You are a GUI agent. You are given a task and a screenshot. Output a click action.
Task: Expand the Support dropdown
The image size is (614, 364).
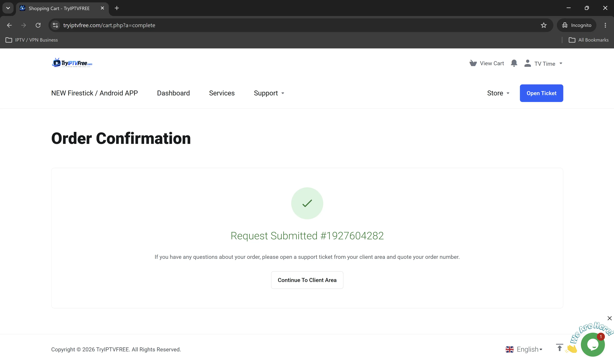click(269, 93)
